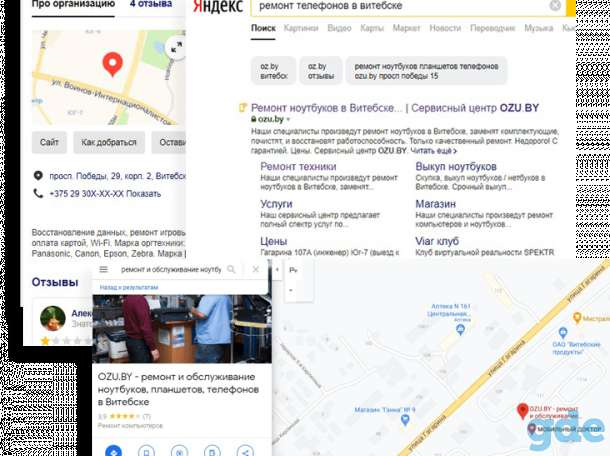
Task: Open the Ремонт ноутбуков в Витебске result title
Action: [395, 108]
